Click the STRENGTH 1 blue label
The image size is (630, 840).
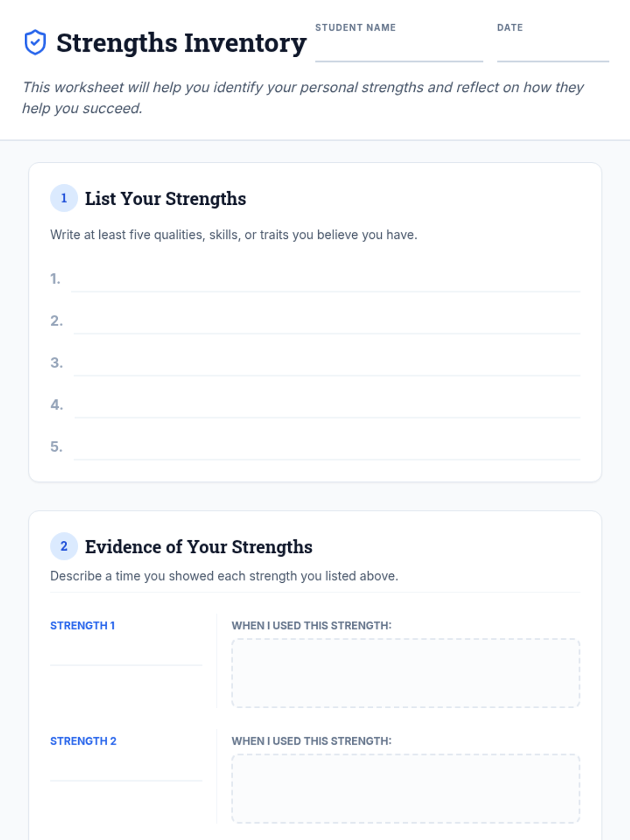pos(82,626)
